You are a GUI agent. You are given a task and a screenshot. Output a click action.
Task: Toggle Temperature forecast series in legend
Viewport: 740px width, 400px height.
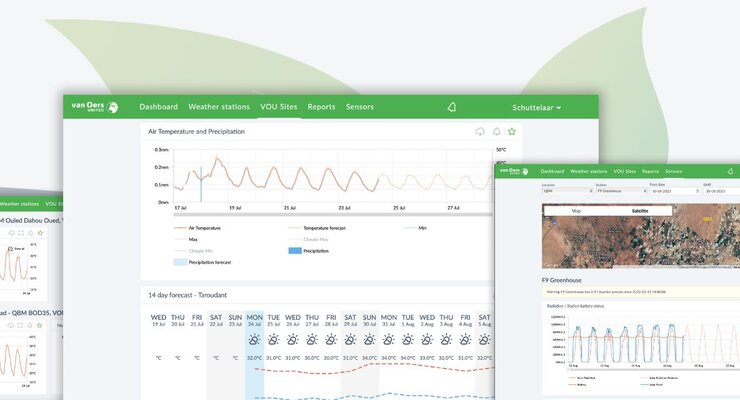[x=317, y=228]
